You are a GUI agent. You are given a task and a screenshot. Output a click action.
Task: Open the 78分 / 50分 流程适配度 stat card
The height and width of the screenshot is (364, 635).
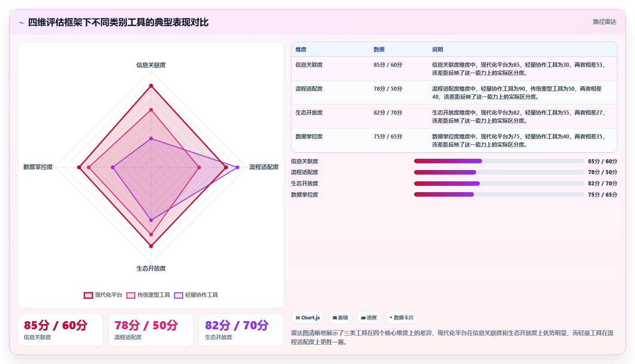151,330
